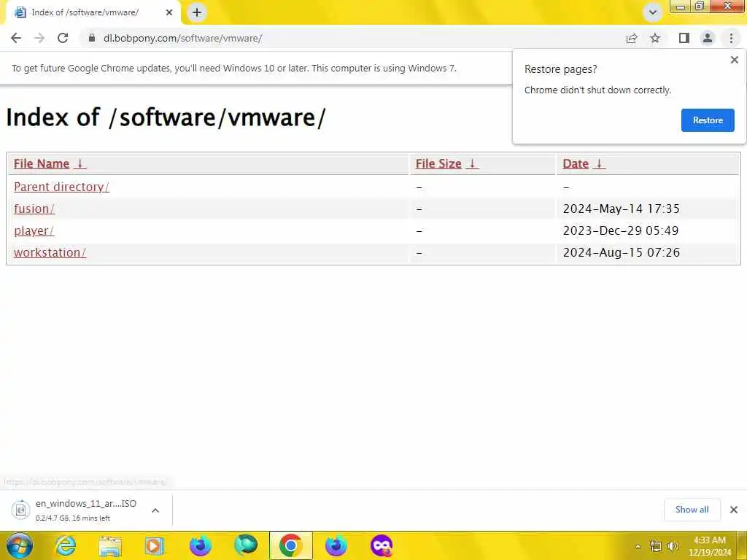Expand the ISO download options chevron
This screenshot has height=560, width=747.
(x=155, y=510)
